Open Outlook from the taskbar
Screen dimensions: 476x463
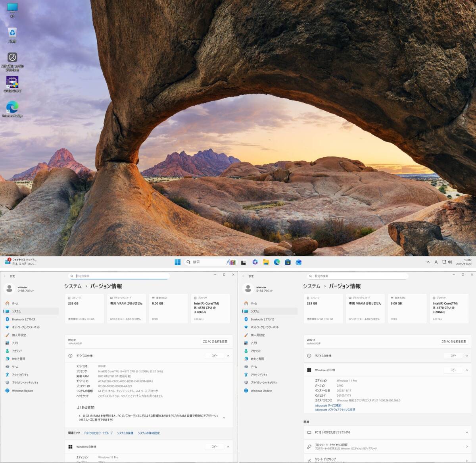298,262
